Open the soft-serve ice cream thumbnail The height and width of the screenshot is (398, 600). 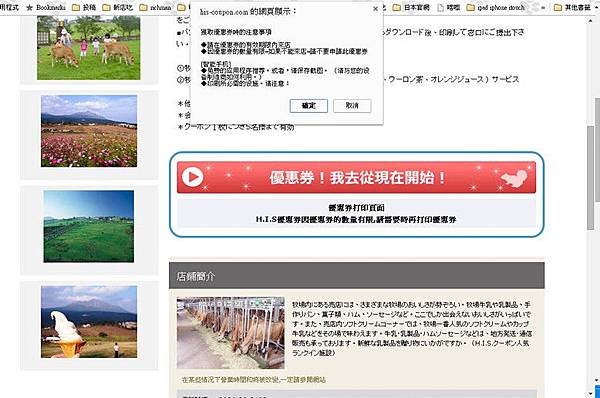(89, 321)
